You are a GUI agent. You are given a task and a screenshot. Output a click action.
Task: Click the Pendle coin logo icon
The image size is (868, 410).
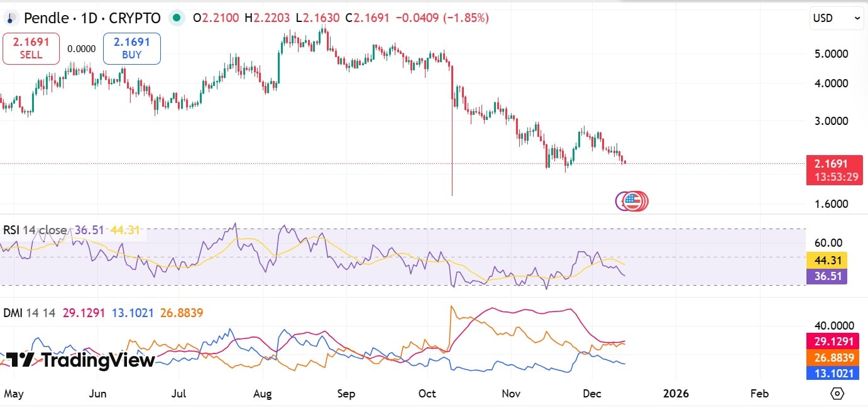(11, 18)
